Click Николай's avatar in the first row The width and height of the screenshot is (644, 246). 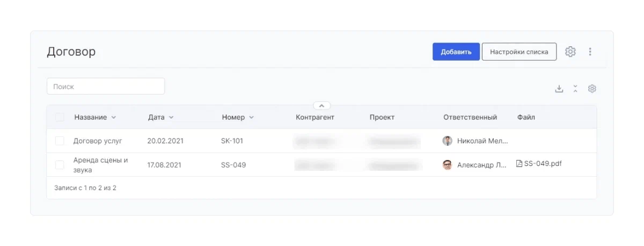(447, 141)
